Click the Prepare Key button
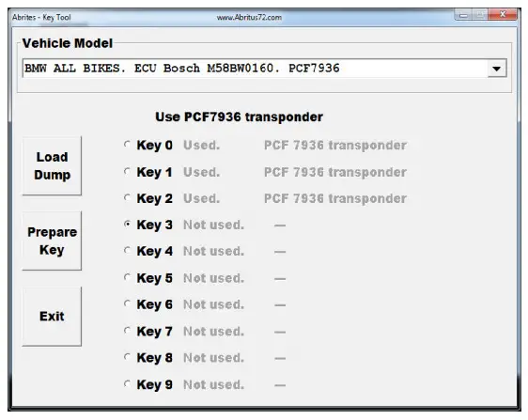 point(52,241)
